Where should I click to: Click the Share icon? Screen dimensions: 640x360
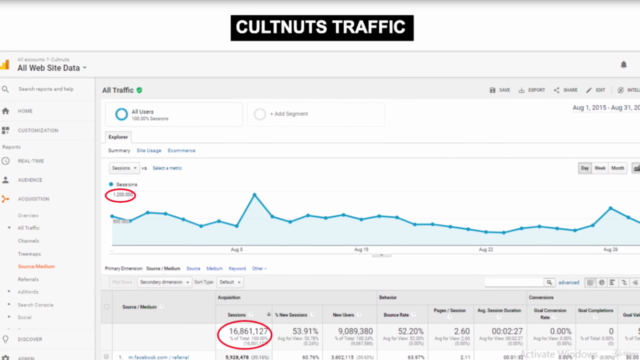(x=556, y=90)
